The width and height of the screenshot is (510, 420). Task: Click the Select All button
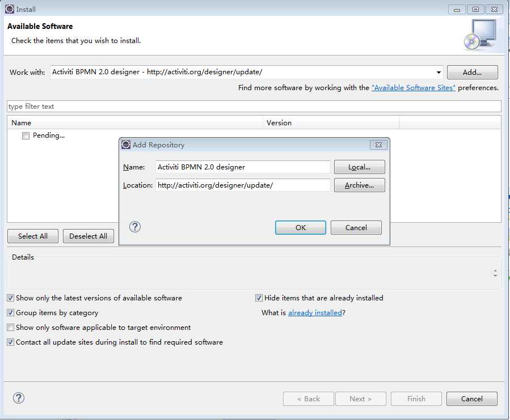[33, 236]
